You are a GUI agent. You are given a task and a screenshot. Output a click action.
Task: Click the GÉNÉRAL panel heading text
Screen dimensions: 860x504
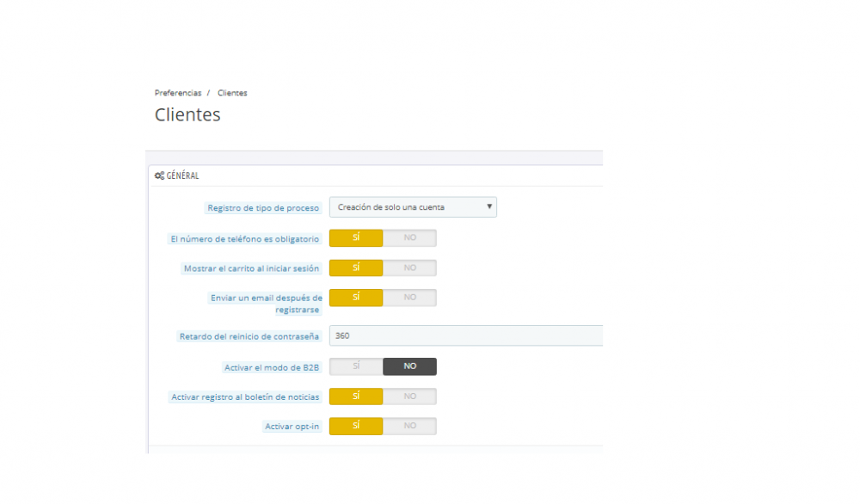182,175
